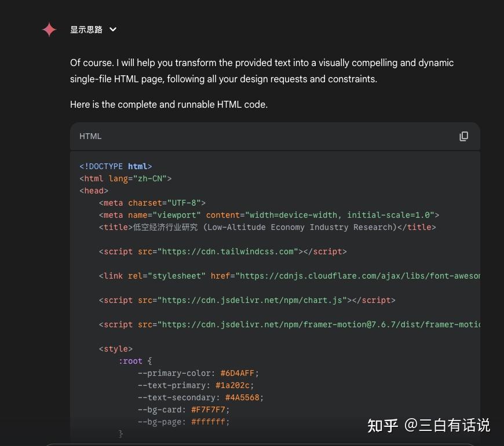Screen dimensions: 504x446
Task: Click the :root selector line
Action: click(136, 361)
